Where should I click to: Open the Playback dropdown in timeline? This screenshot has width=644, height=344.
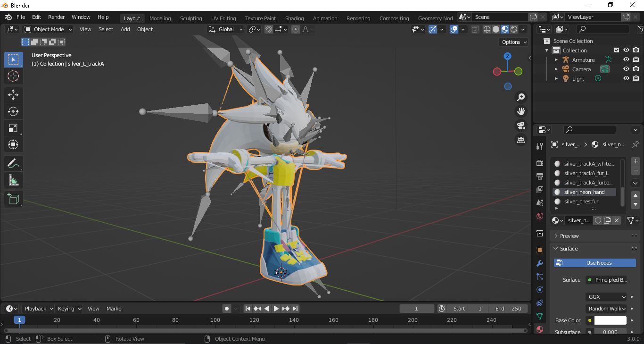click(x=38, y=309)
